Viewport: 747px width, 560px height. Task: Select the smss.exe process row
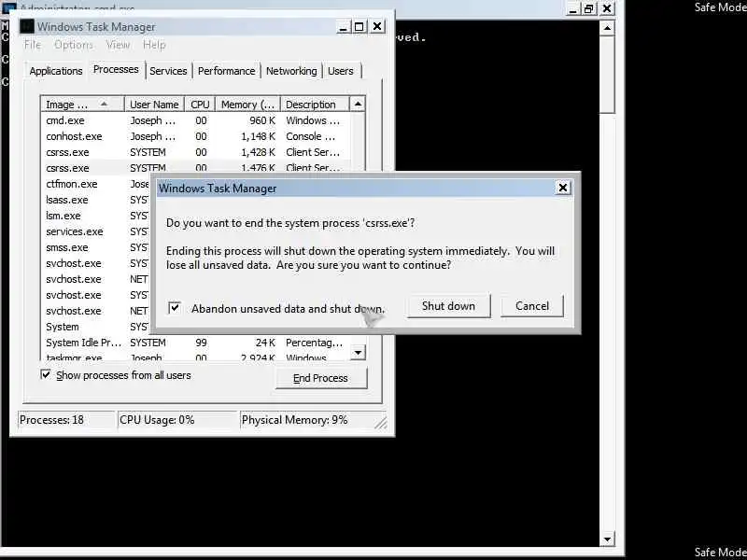tap(96, 247)
